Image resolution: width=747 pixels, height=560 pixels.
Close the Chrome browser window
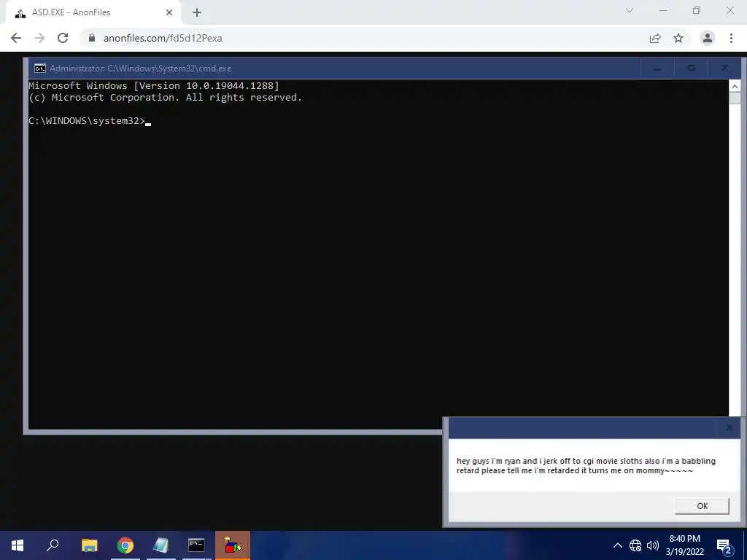[x=729, y=10]
